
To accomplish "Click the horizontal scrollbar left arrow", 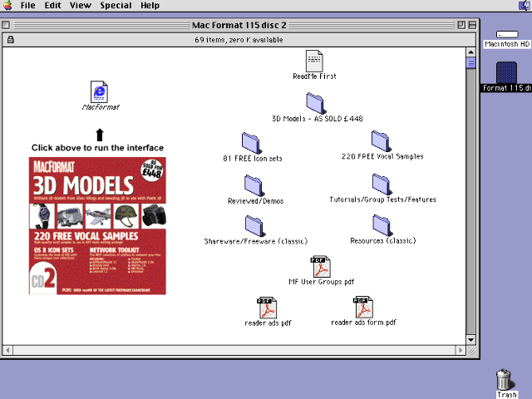I will (7, 350).
